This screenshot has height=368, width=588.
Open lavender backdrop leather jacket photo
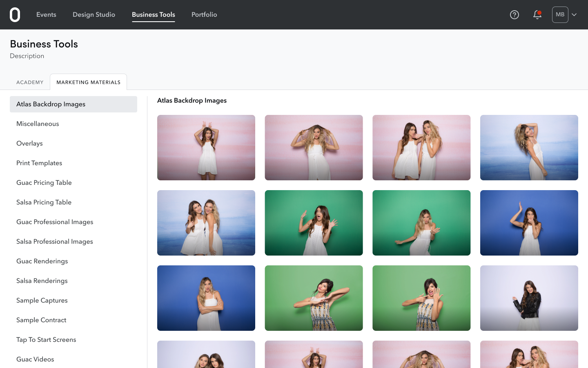[x=529, y=298]
